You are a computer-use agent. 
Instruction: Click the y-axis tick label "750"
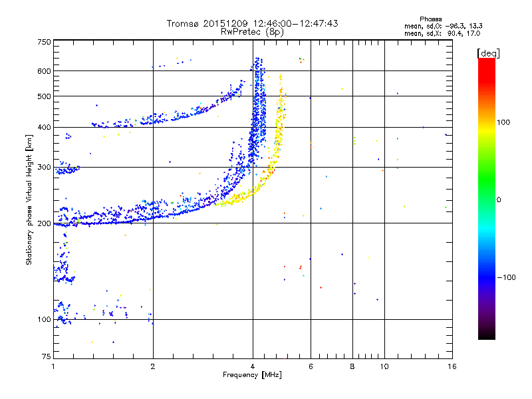(x=45, y=42)
